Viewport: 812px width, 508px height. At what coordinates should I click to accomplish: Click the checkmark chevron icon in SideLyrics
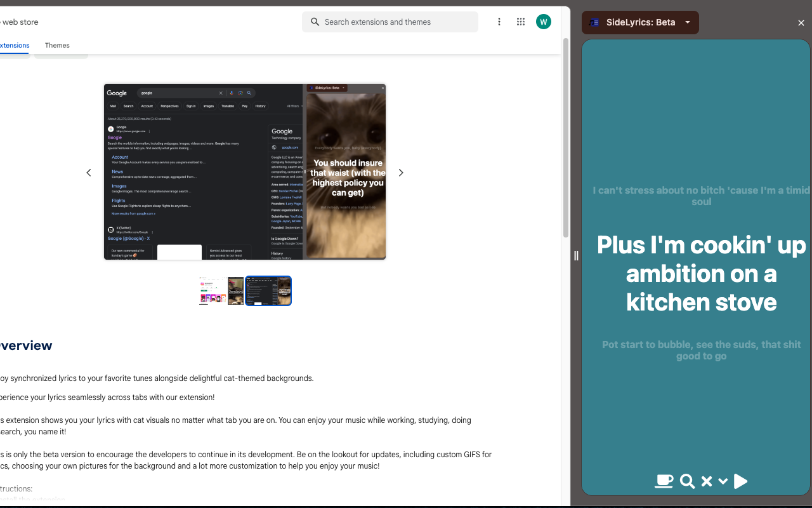pyautogui.click(x=723, y=481)
